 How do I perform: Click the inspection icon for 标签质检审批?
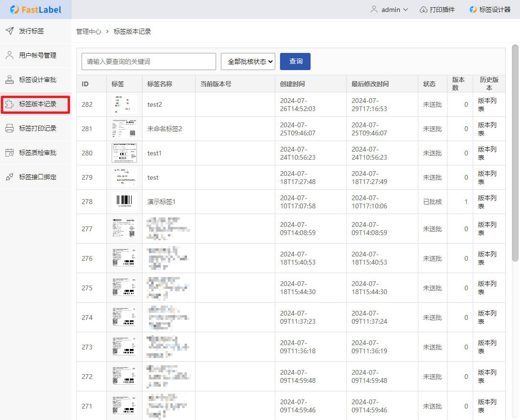click(10, 153)
